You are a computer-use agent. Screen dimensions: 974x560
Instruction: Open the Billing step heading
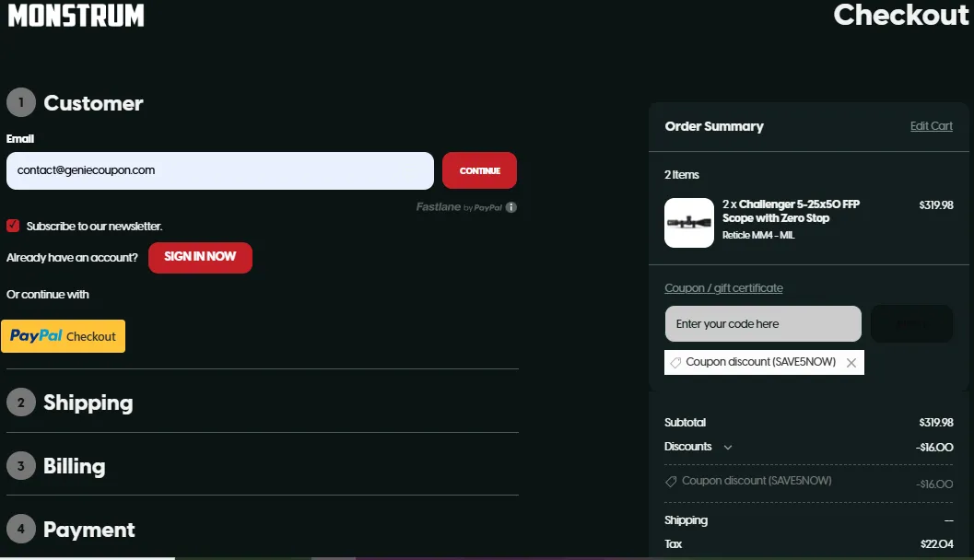tap(75, 466)
